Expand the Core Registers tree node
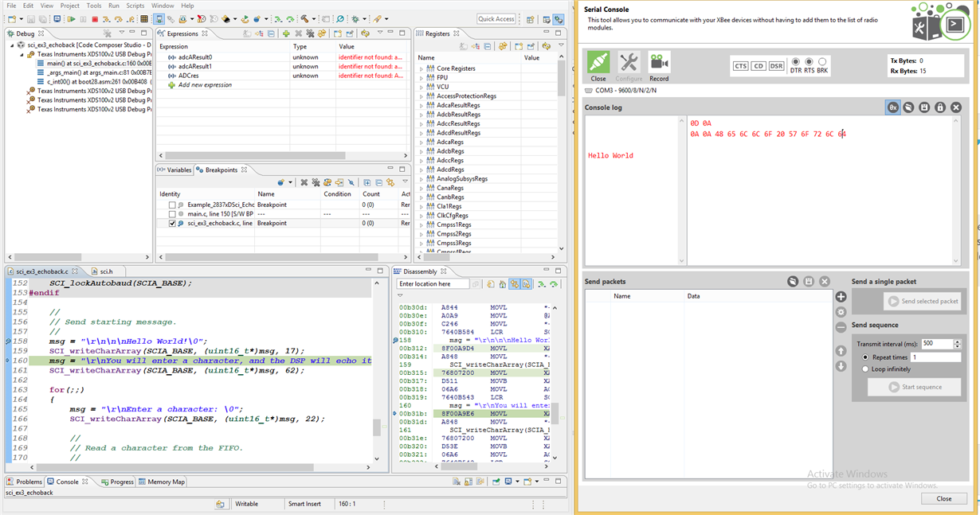Viewport: 980px width, 515px height. pos(421,69)
